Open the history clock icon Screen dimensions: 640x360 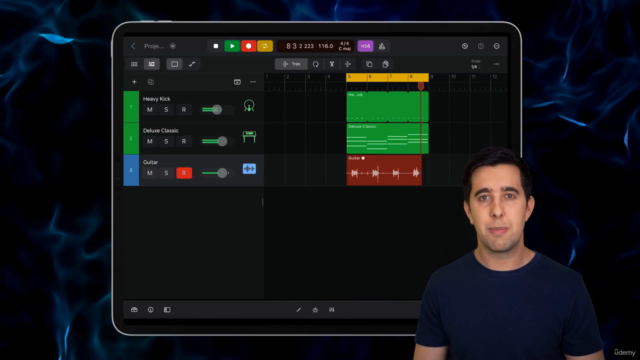coord(464,46)
